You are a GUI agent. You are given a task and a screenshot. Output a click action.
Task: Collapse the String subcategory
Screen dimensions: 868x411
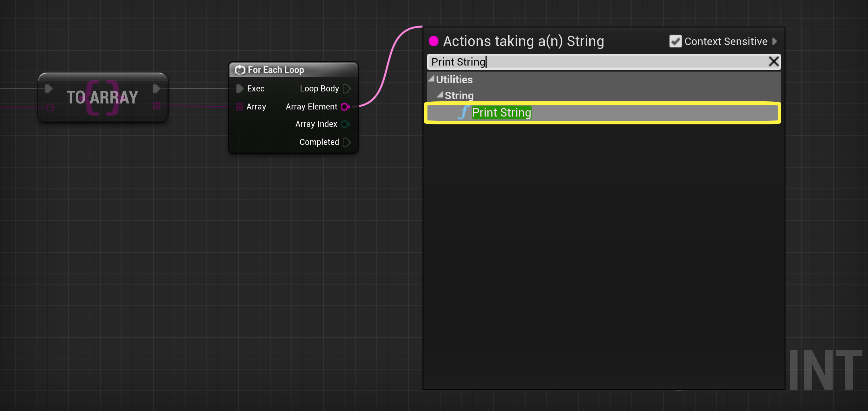[x=440, y=95]
